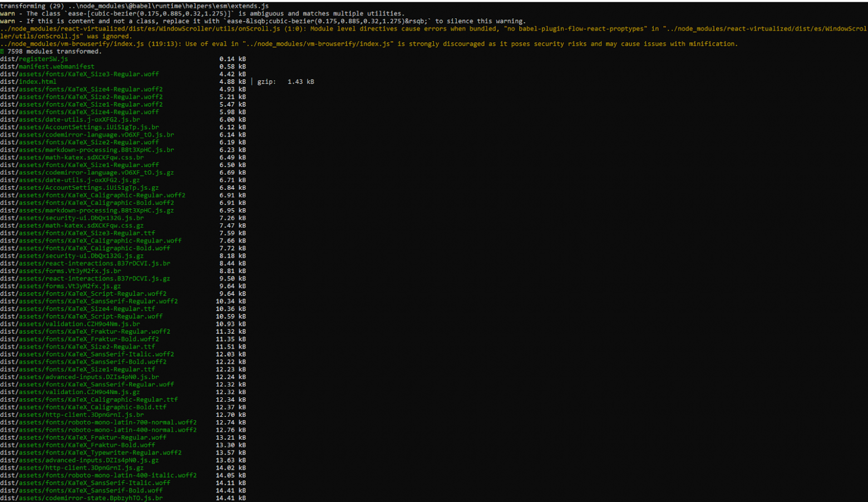Click the forms .js.br asset entry
This screenshot has width=868, height=502.
click(61, 271)
